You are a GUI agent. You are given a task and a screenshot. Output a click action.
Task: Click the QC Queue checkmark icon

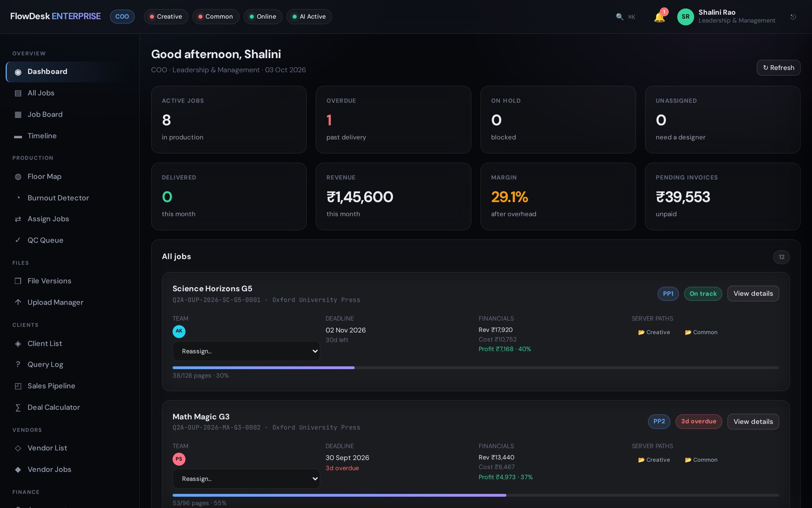[x=18, y=240]
